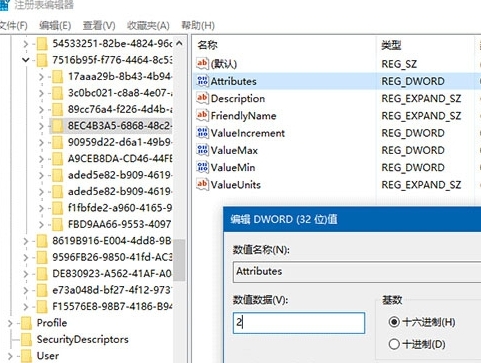The width and height of the screenshot is (481, 363).
Task: Click the f1fbfde2-a960-4165 folder icon
Action: 57,208
